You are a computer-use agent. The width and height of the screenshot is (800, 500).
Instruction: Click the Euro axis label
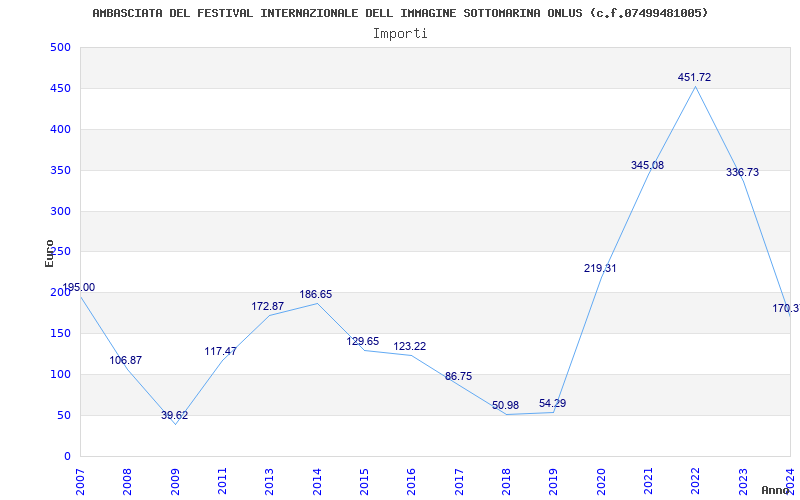(x=49, y=254)
